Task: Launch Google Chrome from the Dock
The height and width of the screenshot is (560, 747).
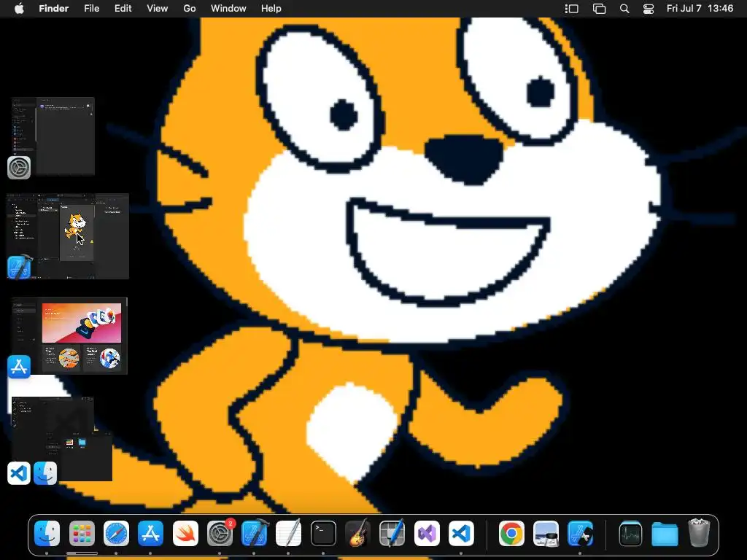Action: 511,533
